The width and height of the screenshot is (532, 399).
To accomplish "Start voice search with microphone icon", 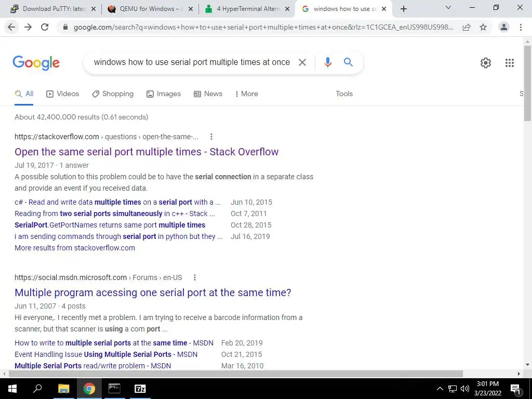I will pos(327,62).
